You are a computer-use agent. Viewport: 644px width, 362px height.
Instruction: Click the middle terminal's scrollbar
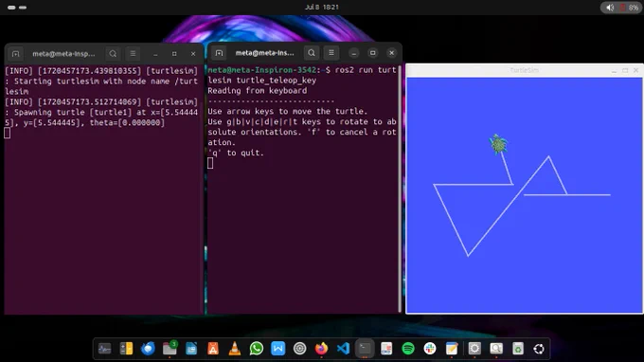point(400,189)
